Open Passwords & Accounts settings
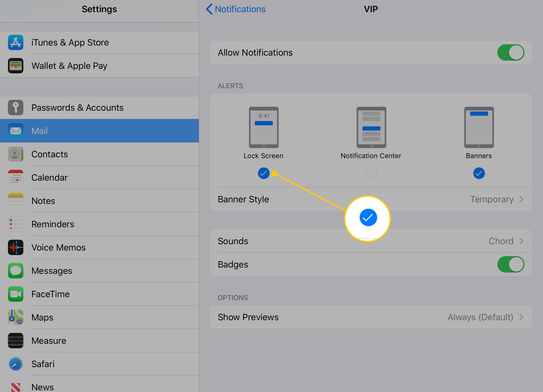 99,108
